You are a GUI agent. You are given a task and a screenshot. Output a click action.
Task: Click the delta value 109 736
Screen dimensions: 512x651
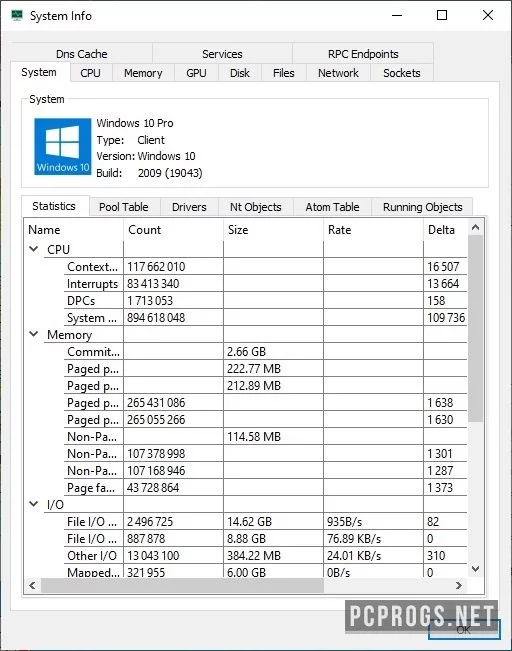[x=446, y=318]
